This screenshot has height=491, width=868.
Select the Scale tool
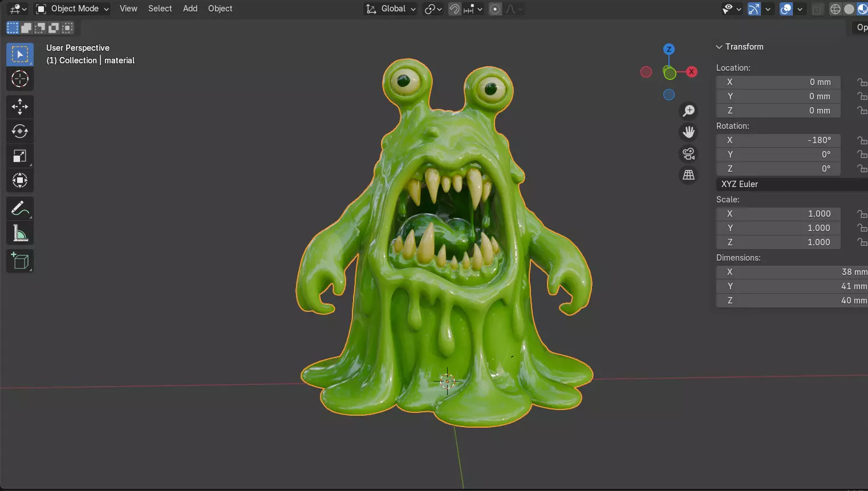(x=20, y=156)
